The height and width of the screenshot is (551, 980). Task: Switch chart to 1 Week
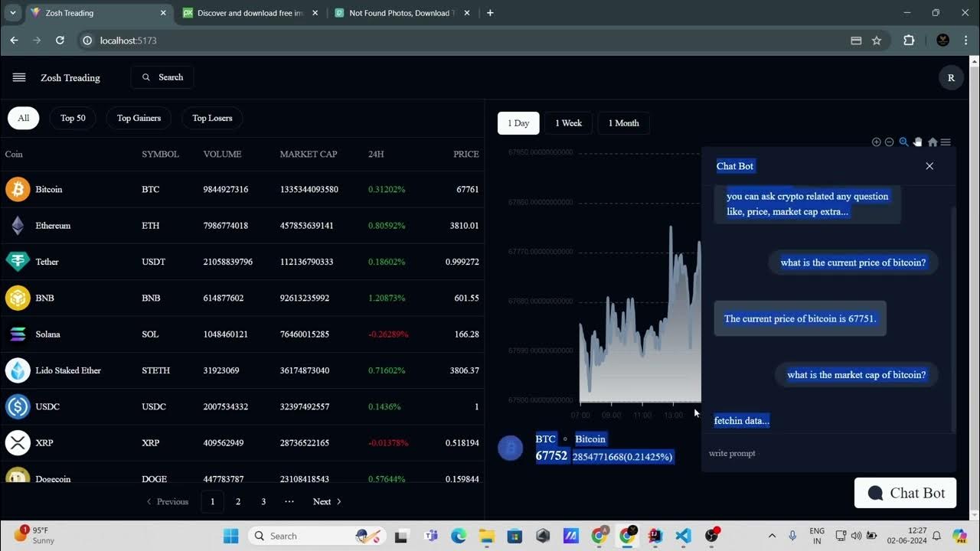click(568, 123)
